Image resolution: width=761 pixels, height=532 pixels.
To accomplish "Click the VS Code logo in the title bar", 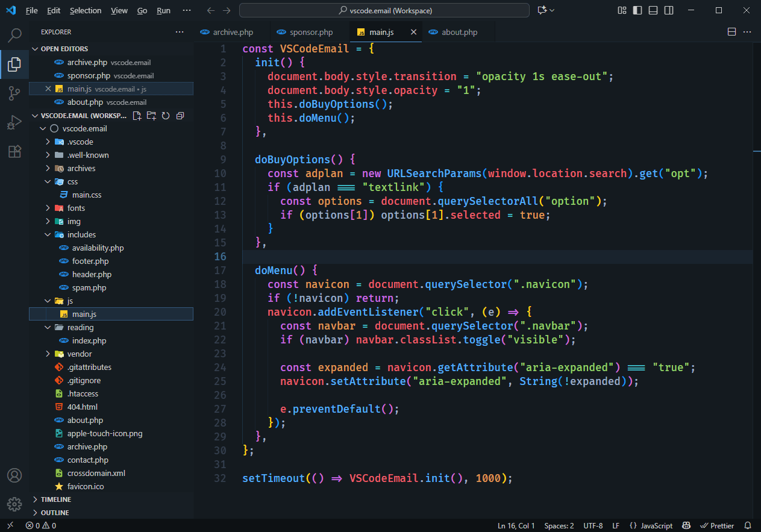I will (x=11, y=10).
